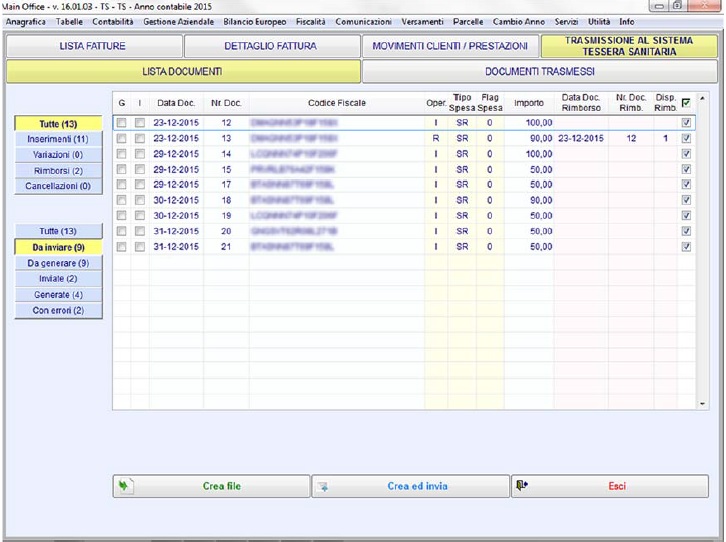Filter by Tutte (13) in operations group

(x=58, y=124)
